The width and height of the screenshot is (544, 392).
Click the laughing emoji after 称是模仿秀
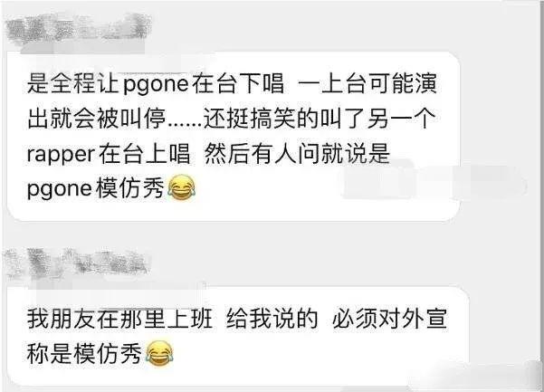tap(159, 353)
